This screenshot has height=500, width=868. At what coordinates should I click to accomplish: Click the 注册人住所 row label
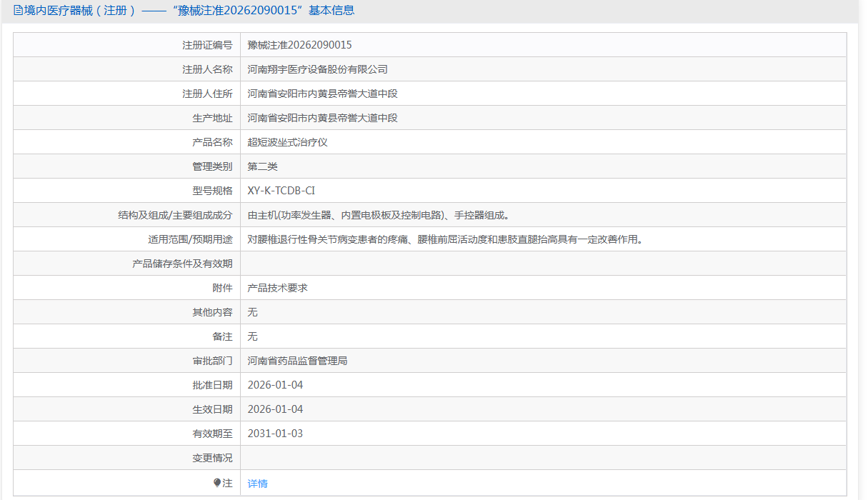207,94
